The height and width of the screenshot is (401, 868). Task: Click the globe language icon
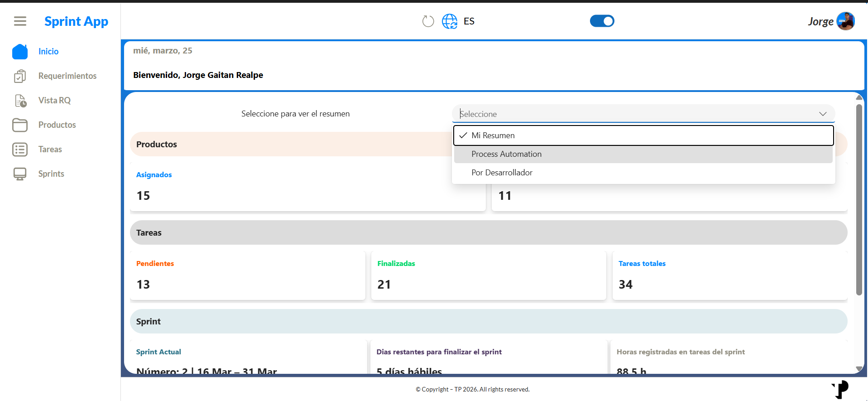point(450,21)
